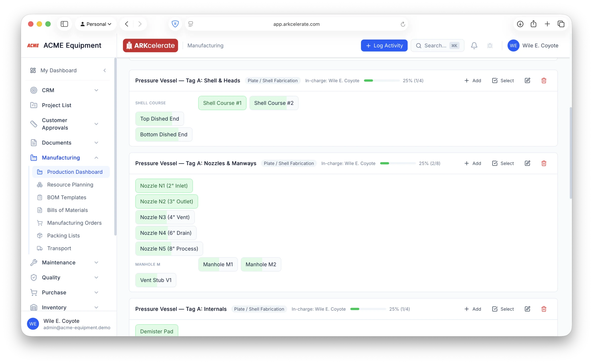Open the Personal profile dropdown
The image size is (593, 364).
[x=96, y=24]
